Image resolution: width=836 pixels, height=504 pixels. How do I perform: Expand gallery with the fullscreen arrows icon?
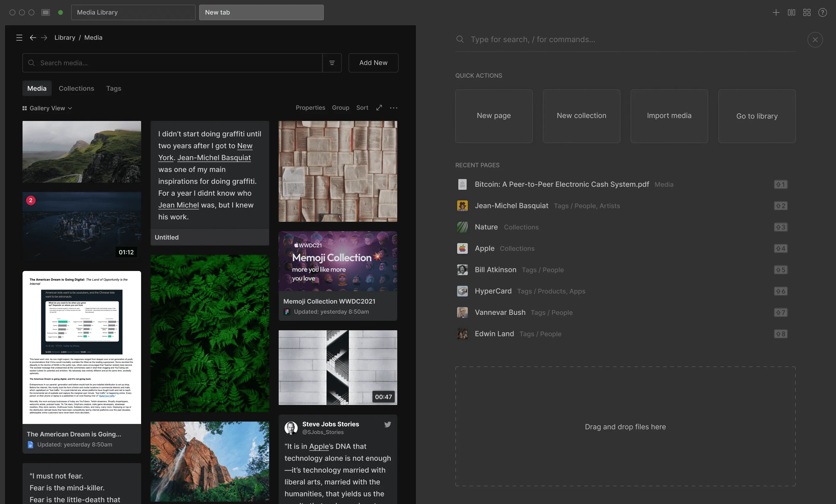tap(379, 108)
